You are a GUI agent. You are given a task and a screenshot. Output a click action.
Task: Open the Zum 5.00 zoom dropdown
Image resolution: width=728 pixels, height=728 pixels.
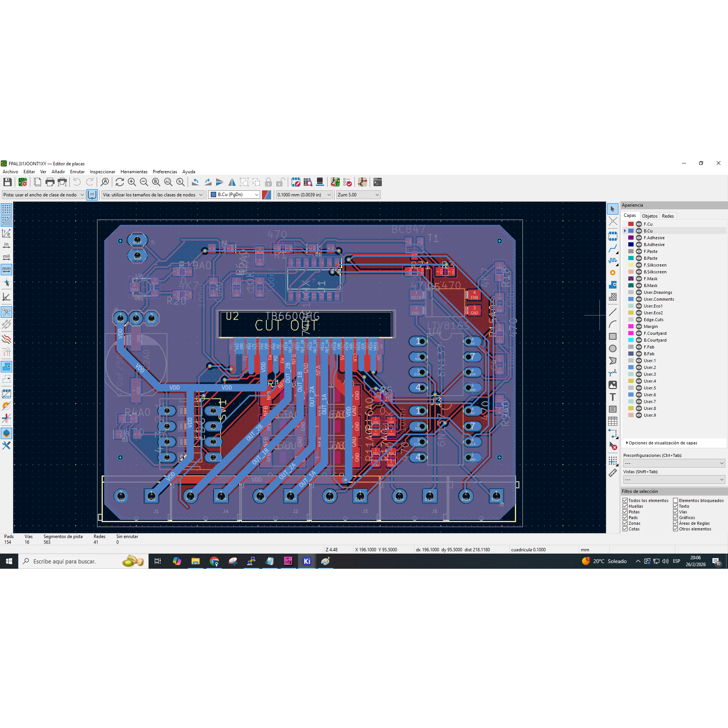click(x=358, y=195)
